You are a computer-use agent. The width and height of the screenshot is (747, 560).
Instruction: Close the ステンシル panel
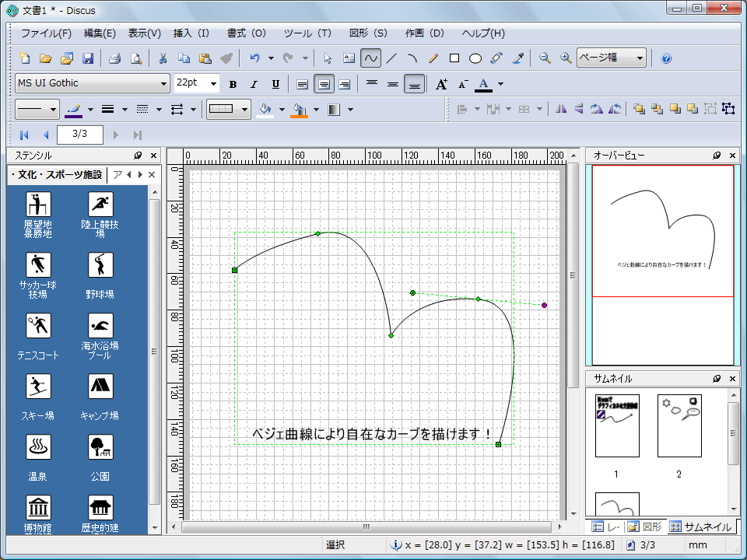[153, 156]
